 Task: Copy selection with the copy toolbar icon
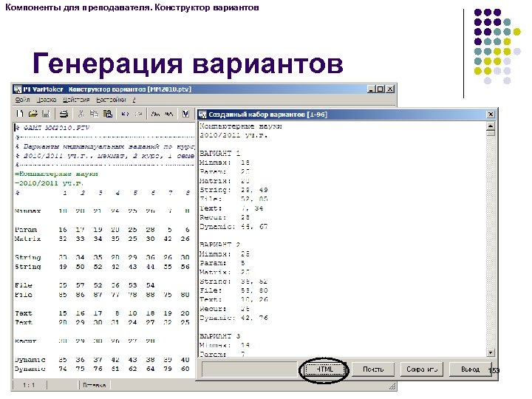pos(94,114)
